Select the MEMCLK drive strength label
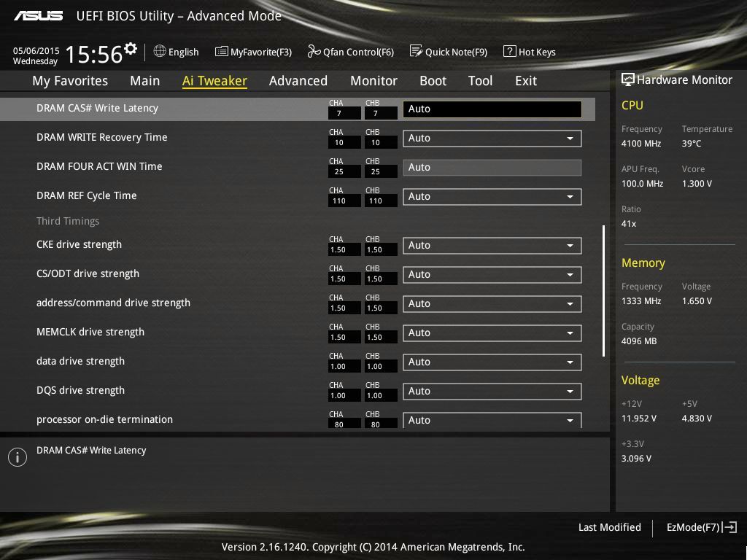 click(x=90, y=332)
